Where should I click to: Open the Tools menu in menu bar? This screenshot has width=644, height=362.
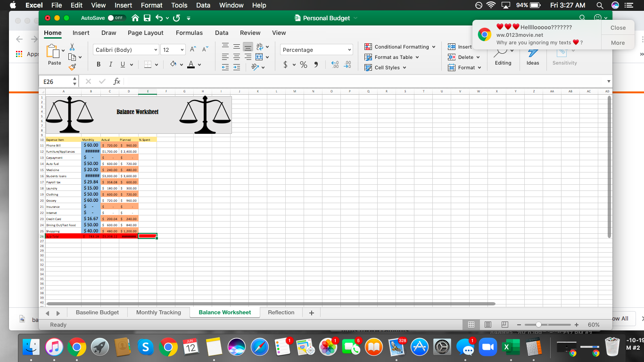[x=179, y=5]
